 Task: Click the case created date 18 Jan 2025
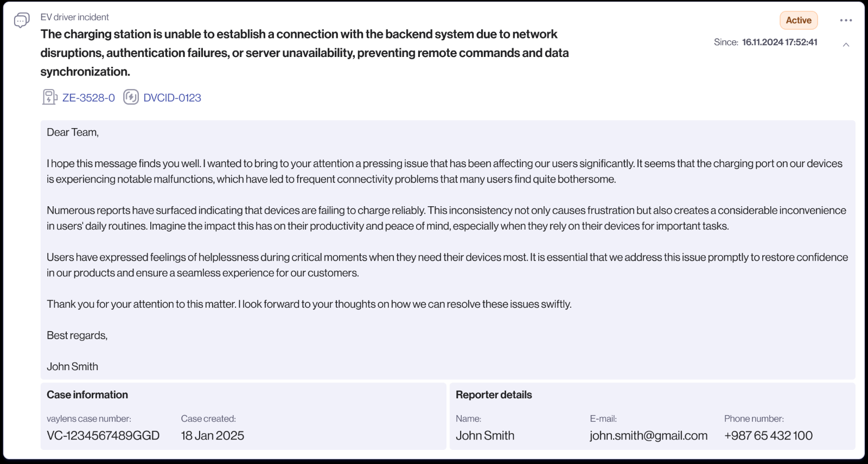tap(212, 435)
